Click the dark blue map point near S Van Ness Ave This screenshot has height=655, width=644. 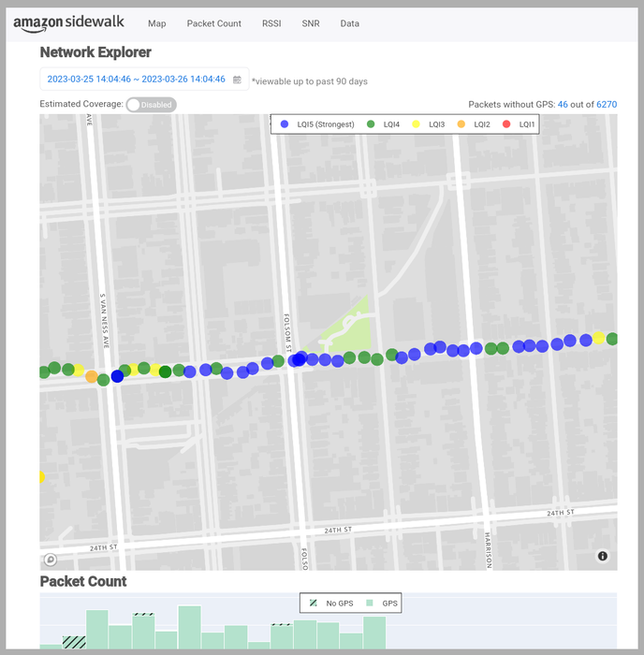click(117, 376)
